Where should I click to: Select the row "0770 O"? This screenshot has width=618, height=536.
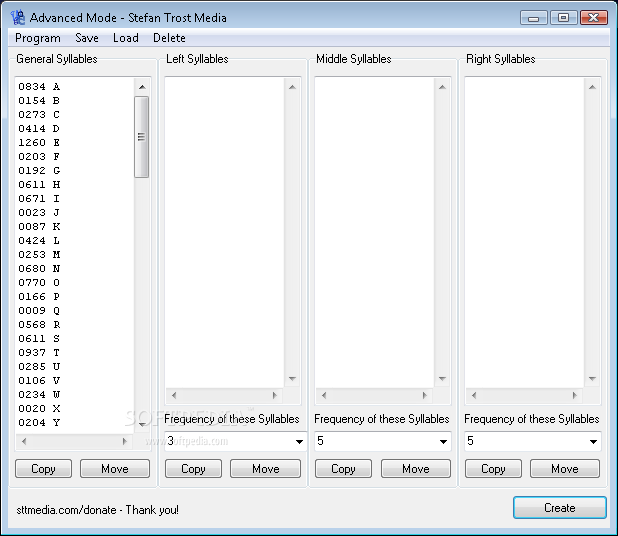[39, 283]
